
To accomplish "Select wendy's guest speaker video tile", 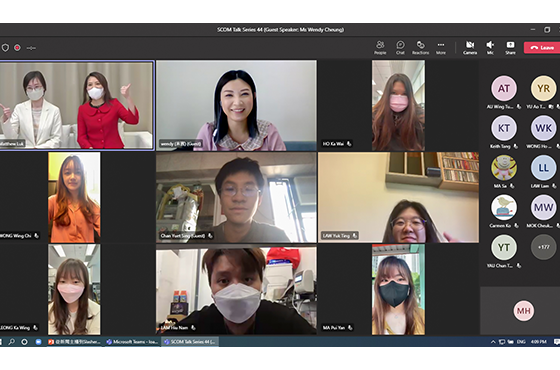I will [236, 105].
